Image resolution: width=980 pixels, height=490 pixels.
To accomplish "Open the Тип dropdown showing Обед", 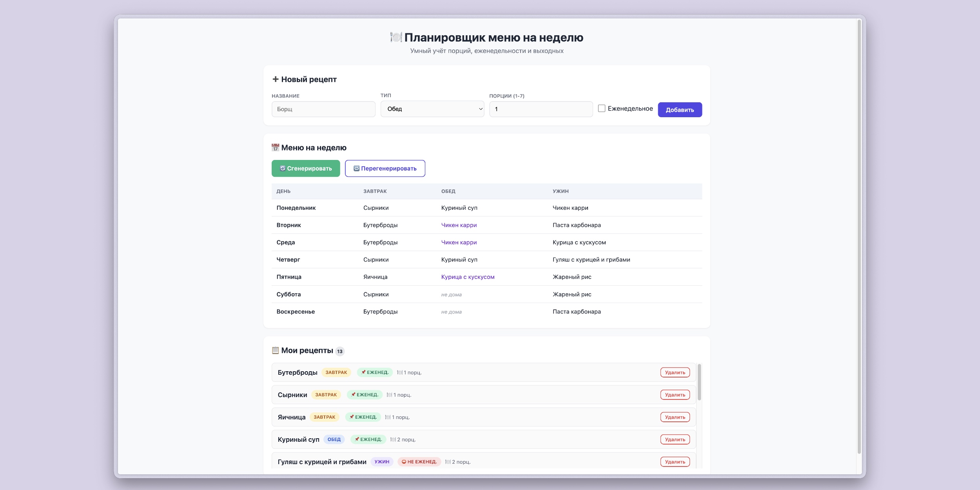I will tap(432, 109).
